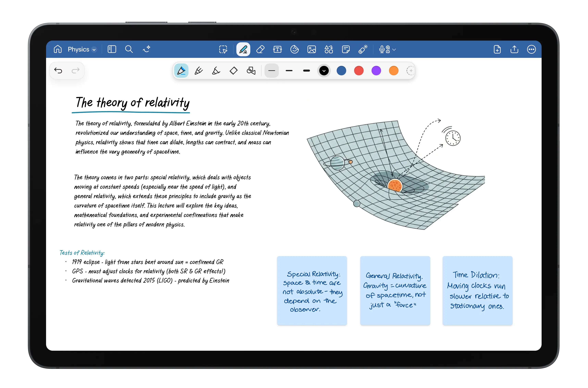The width and height of the screenshot is (588, 388).
Task: Tap the 'GPS - must adjust clocks' bullet
Action: tap(149, 271)
